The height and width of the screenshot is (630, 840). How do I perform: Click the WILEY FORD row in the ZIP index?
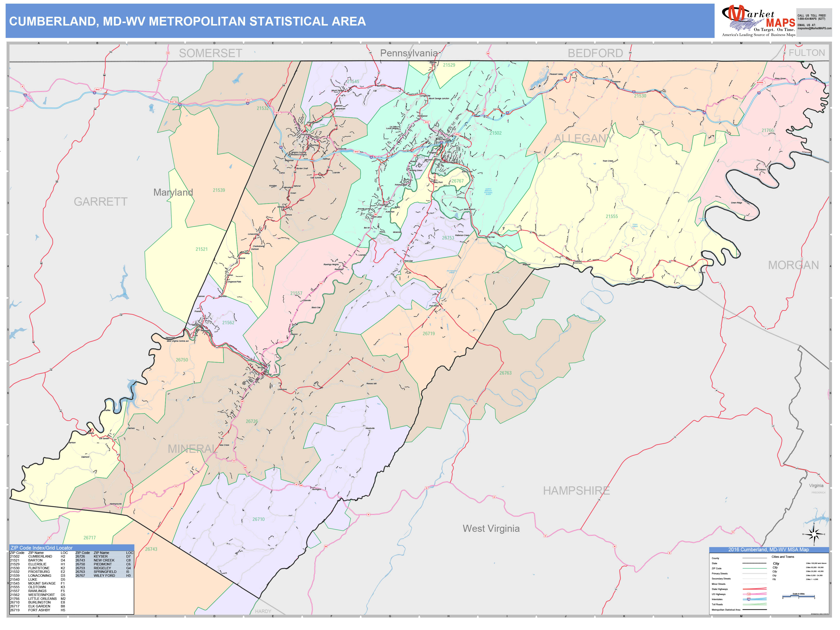(103, 576)
